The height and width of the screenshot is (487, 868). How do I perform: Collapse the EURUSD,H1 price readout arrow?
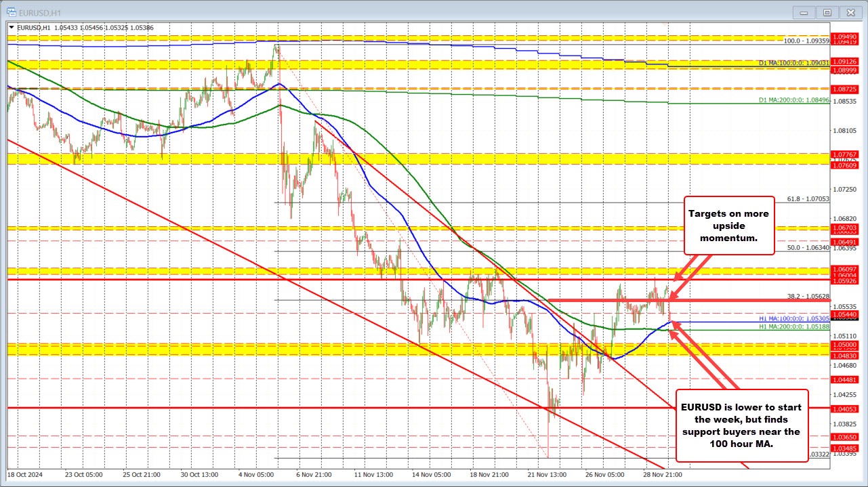point(12,28)
